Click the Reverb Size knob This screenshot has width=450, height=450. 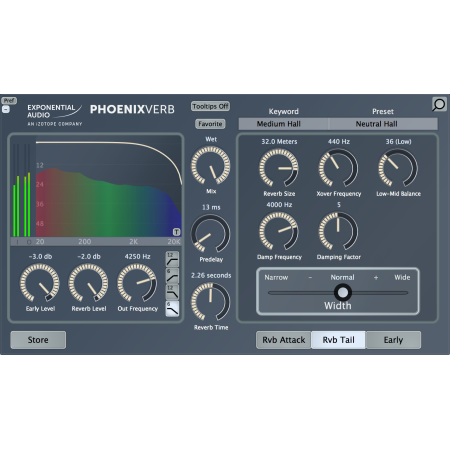[x=279, y=168]
